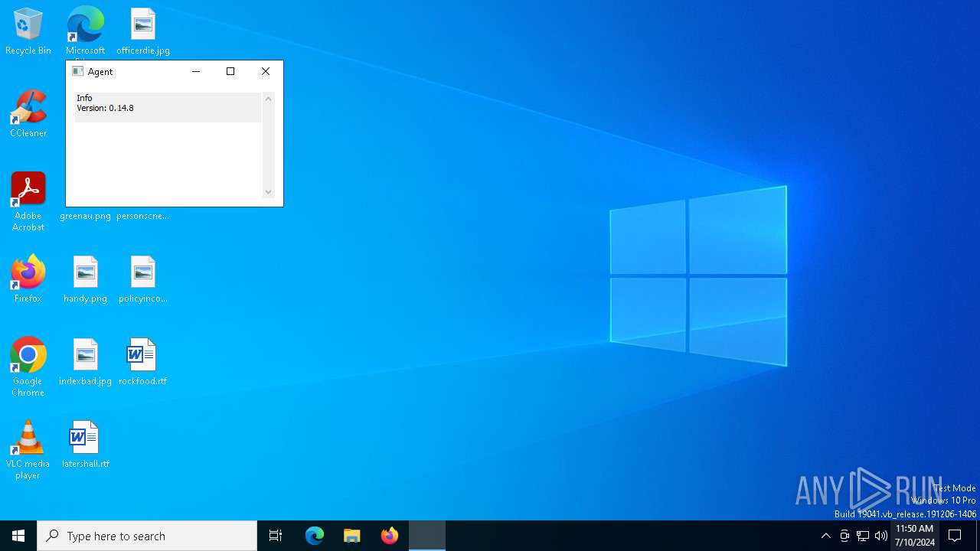Open File Explorer from the taskbar

click(x=351, y=536)
